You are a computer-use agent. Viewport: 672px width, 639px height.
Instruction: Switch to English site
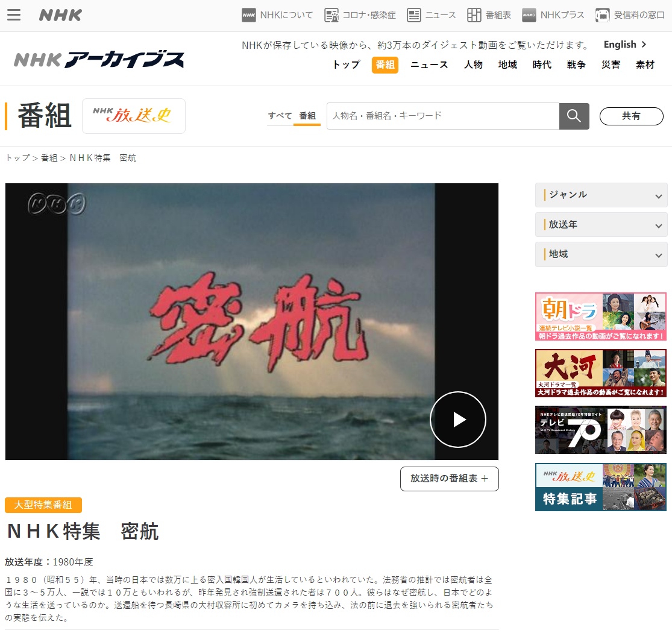(625, 45)
